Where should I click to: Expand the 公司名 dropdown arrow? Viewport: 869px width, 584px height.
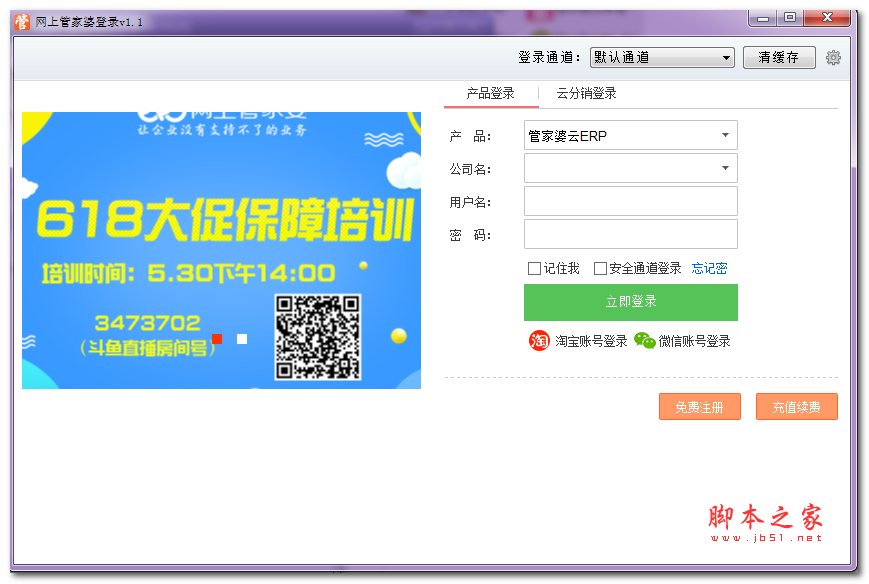[725, 168]
